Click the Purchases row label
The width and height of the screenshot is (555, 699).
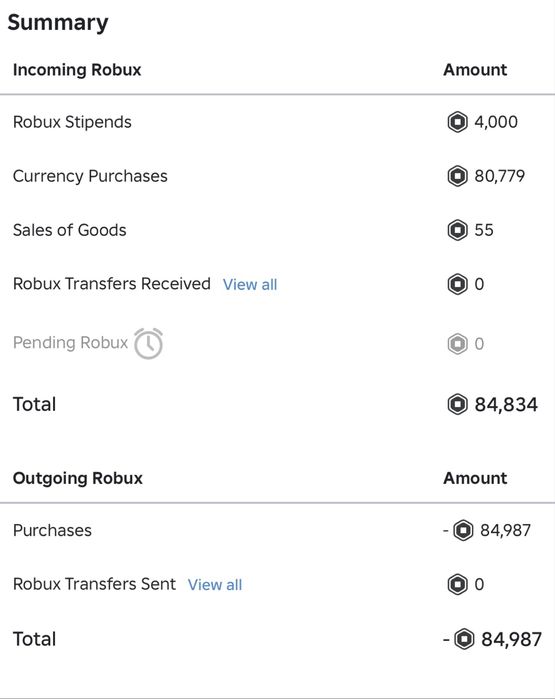click(x=52, y=530)
